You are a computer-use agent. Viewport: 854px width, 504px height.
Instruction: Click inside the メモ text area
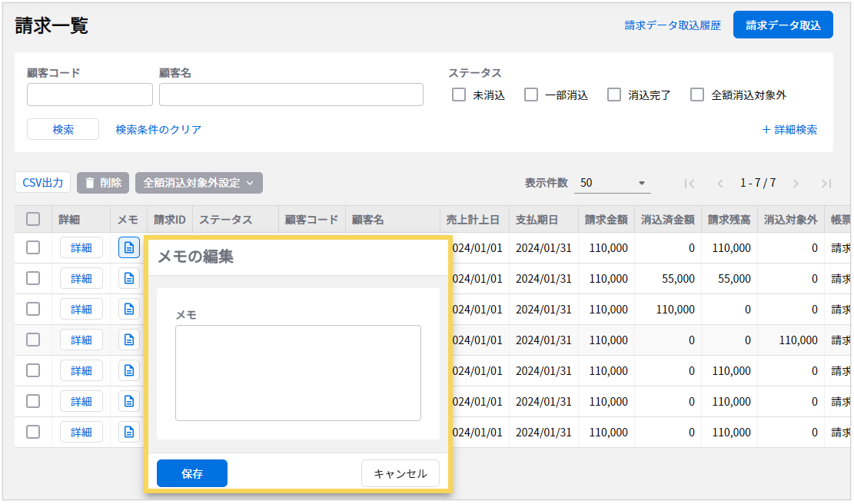pyautogui.click(x=297, y=373)
